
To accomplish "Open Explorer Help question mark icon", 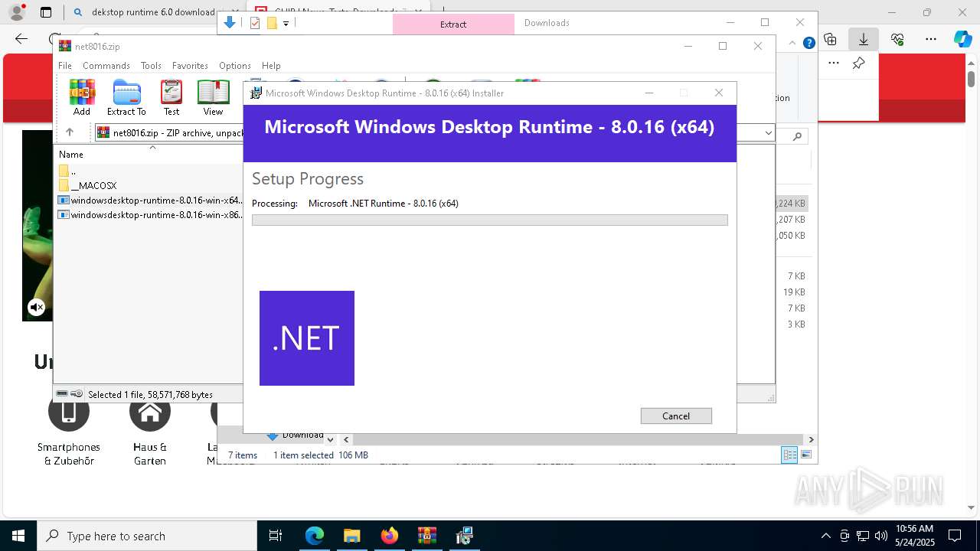I will click(x=808, y=43).
